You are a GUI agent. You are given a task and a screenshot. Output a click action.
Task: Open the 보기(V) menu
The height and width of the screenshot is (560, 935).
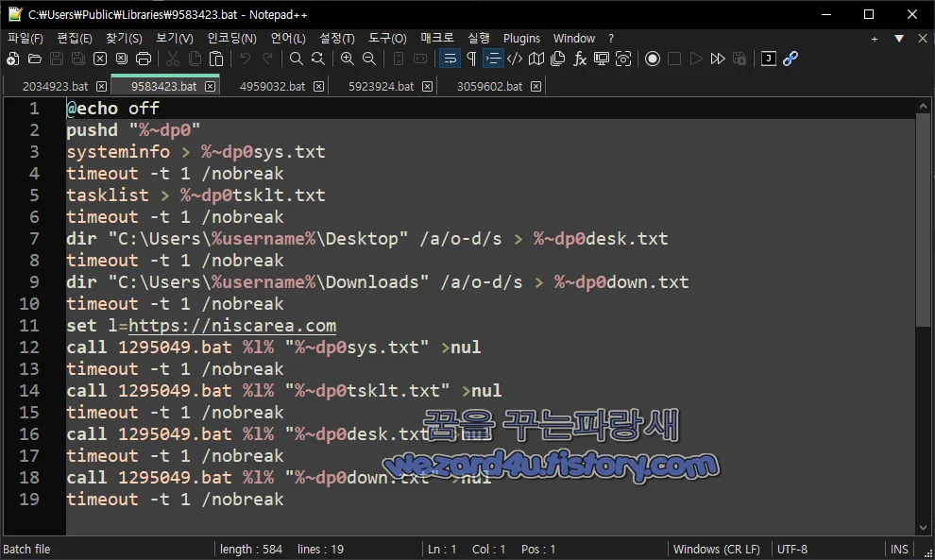pos(175,38)
